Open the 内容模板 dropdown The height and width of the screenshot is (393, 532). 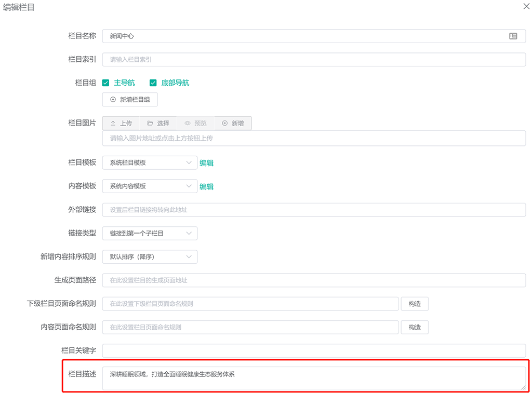coord(150,186)
